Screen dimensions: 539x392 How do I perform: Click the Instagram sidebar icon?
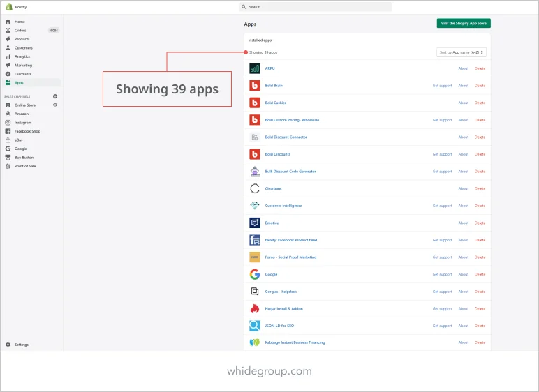8,123
